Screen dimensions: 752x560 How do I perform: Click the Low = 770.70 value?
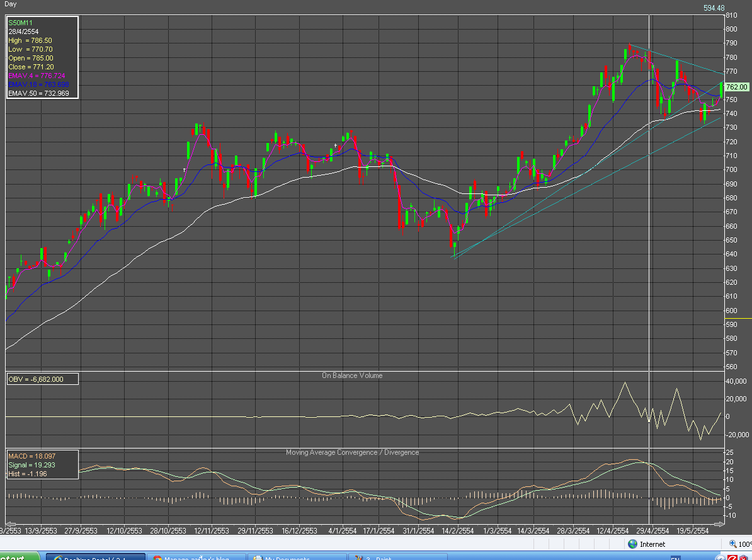click(30, 49)
